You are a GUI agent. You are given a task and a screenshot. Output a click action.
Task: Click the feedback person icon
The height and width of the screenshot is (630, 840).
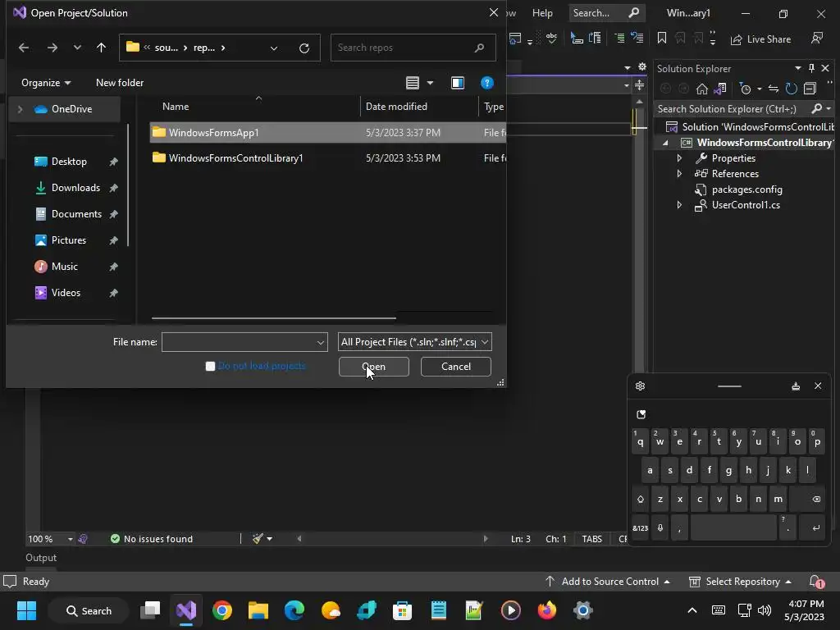[817, 39]
